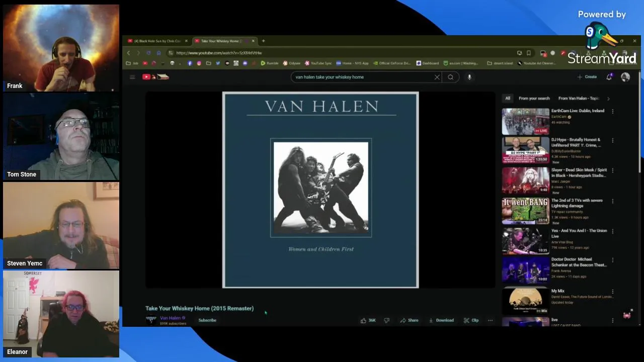Image resolution: width=644 pixels, height=362 pixels.
Task: Switch to the Black Hole Sun browser tab
Action: pos(156,41)
